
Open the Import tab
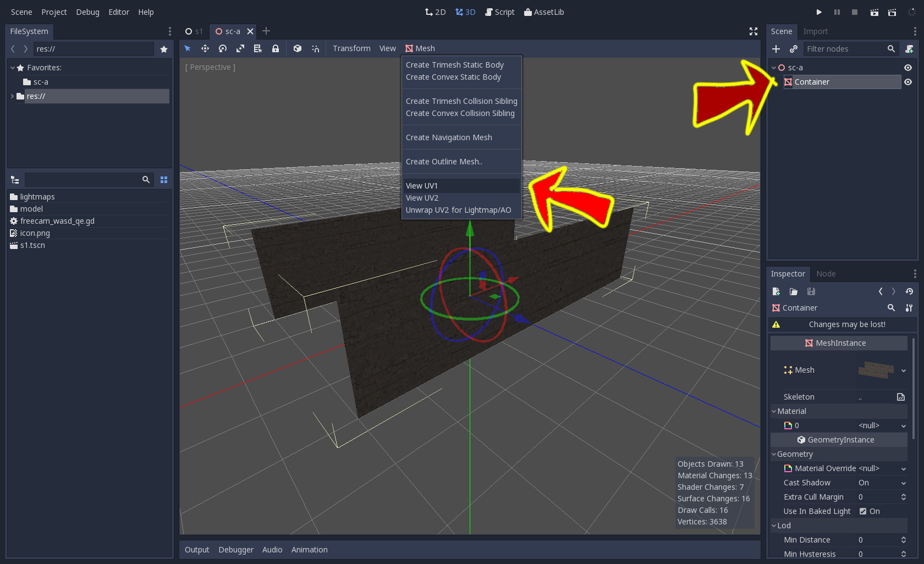(815, 31)
